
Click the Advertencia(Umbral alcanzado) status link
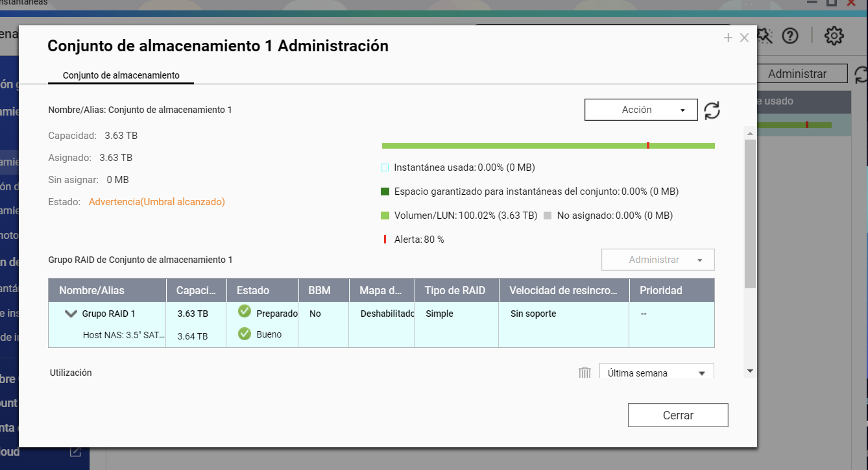click(x=156, y=202)
